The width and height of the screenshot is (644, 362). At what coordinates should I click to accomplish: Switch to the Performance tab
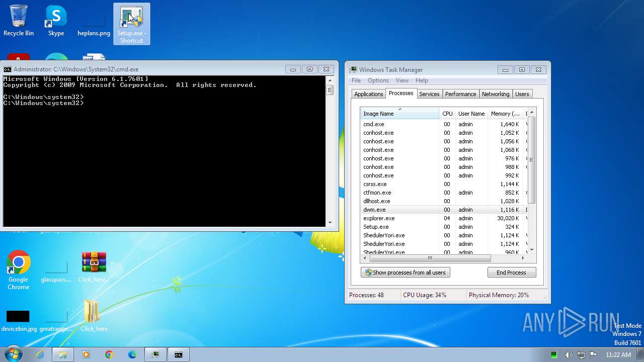460,94
